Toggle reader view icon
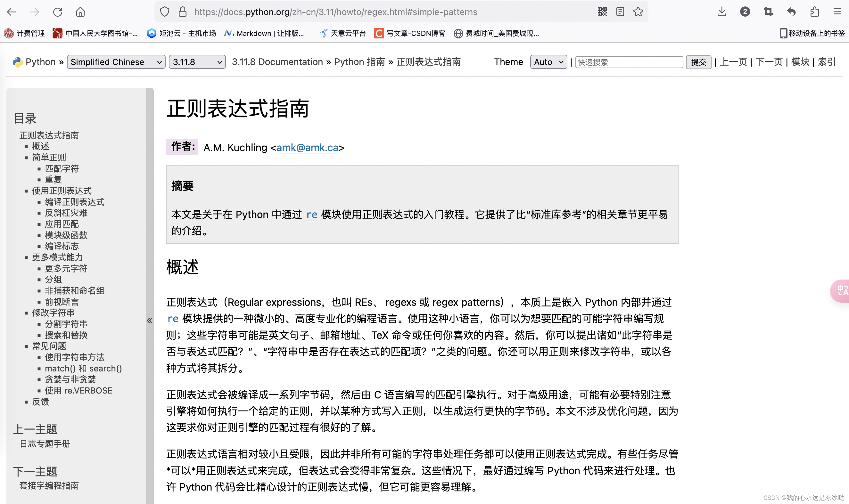 click(x=620, y=12)
